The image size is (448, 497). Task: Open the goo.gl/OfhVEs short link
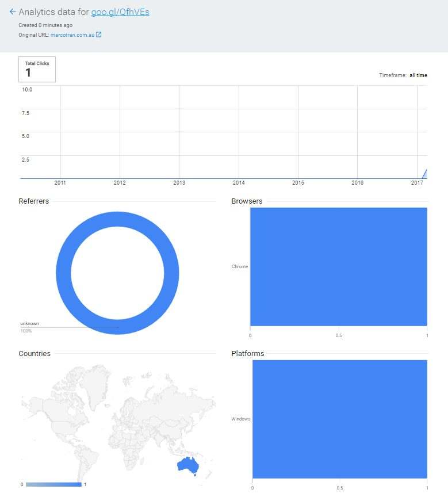(x=120, y=12)
